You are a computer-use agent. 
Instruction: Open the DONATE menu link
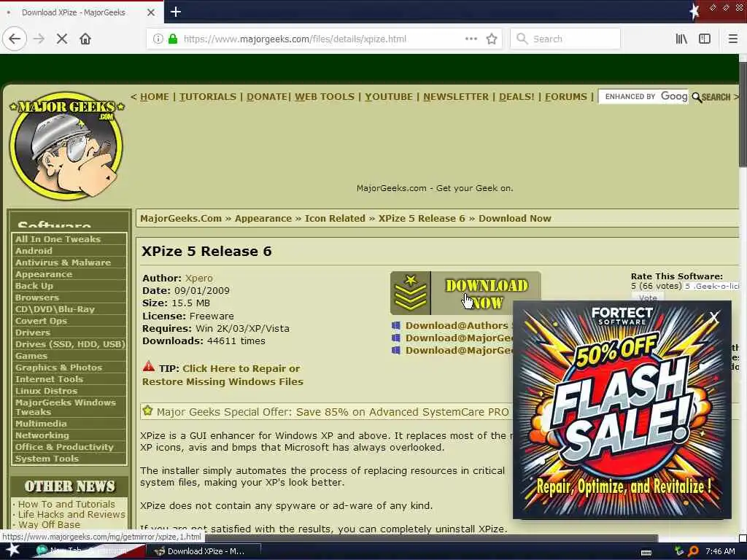pyautogui.click(x=267, y=97)
